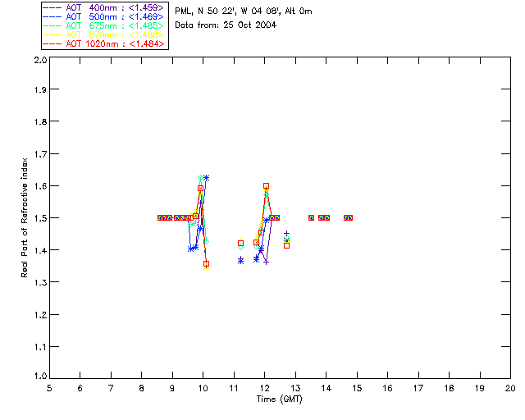Click the x-axis tick label 8
This screenshot has height=420, width=525.
pos(142,388)
